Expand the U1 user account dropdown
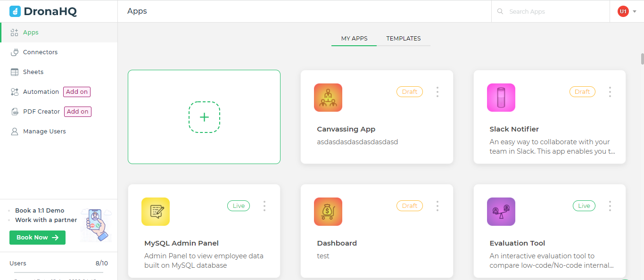 627,11
